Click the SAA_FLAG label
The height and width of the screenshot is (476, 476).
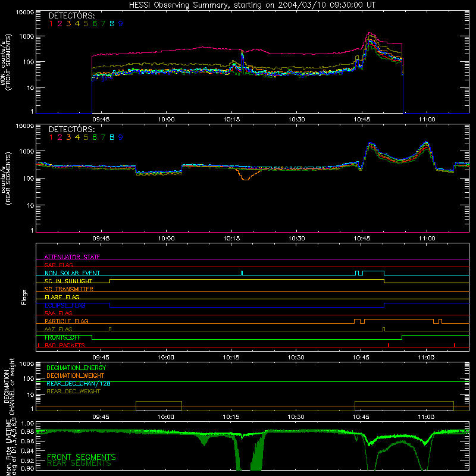coord(58,313)
